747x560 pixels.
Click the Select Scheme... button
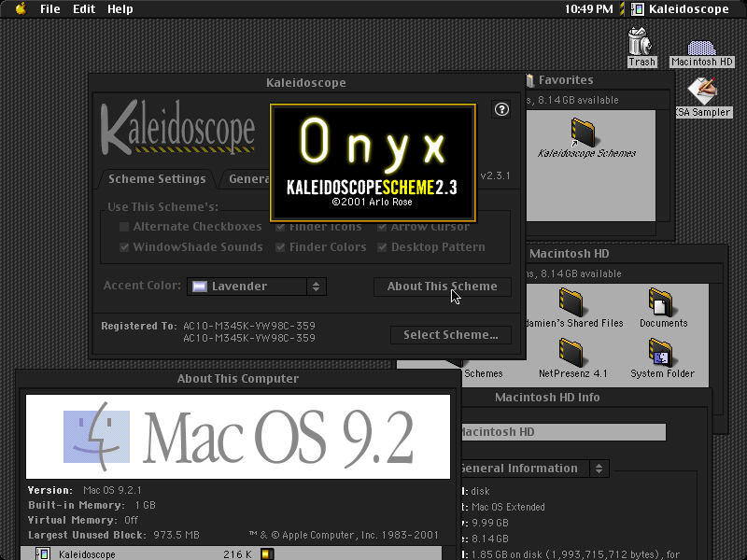451,335
